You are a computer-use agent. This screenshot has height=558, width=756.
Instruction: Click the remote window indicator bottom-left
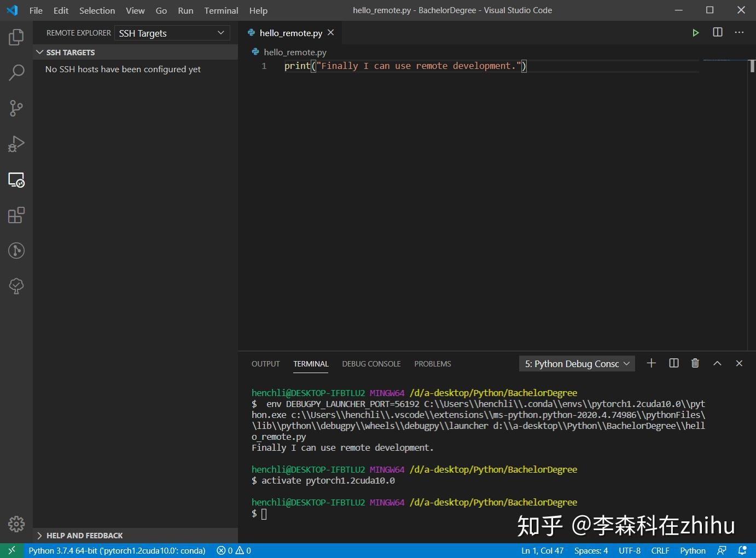11,550
